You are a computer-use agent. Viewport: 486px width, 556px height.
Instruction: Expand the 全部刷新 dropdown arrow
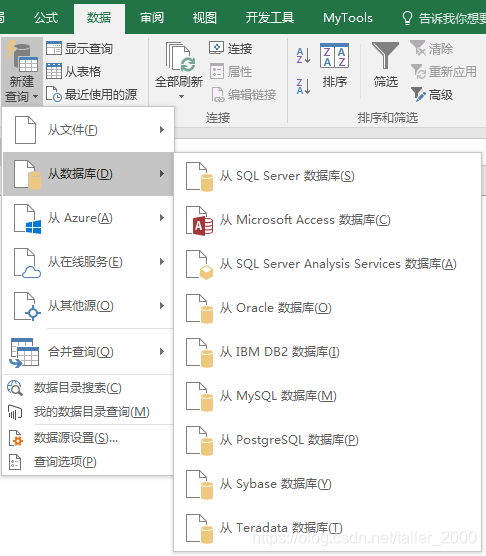pos(181,96)
